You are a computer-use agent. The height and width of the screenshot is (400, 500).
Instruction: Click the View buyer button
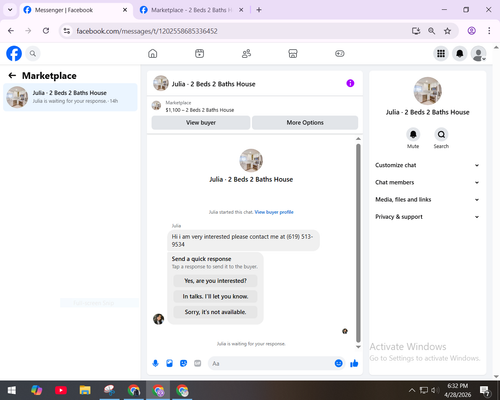[201, 123]
